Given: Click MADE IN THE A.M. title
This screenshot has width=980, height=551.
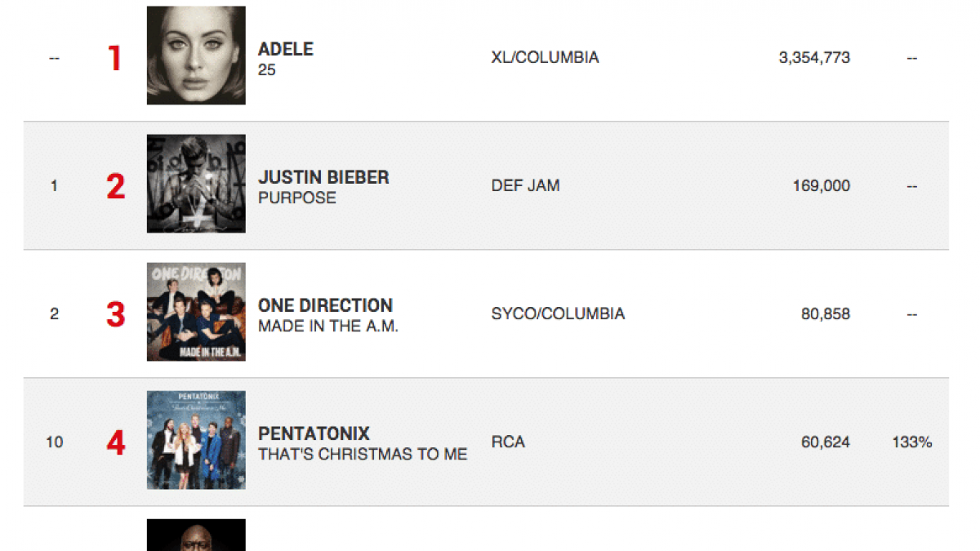Looking at the screenshot, I should pyautogui.click(x=328, y=327).
